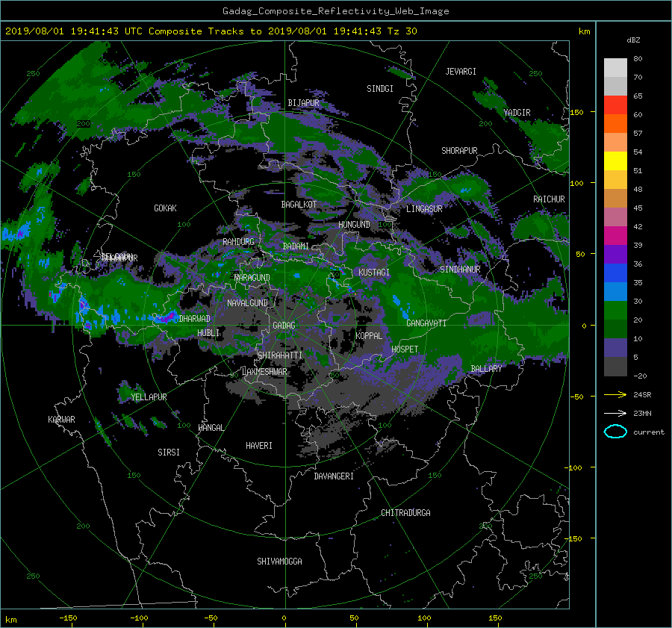Click the 'HUNGUND' city label

click(354, 225)
